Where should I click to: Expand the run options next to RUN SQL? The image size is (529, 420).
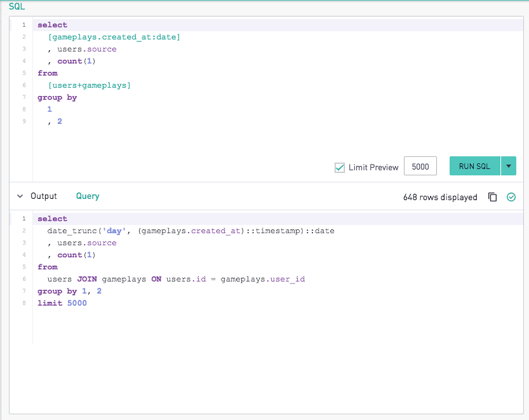tap(508, 166)
